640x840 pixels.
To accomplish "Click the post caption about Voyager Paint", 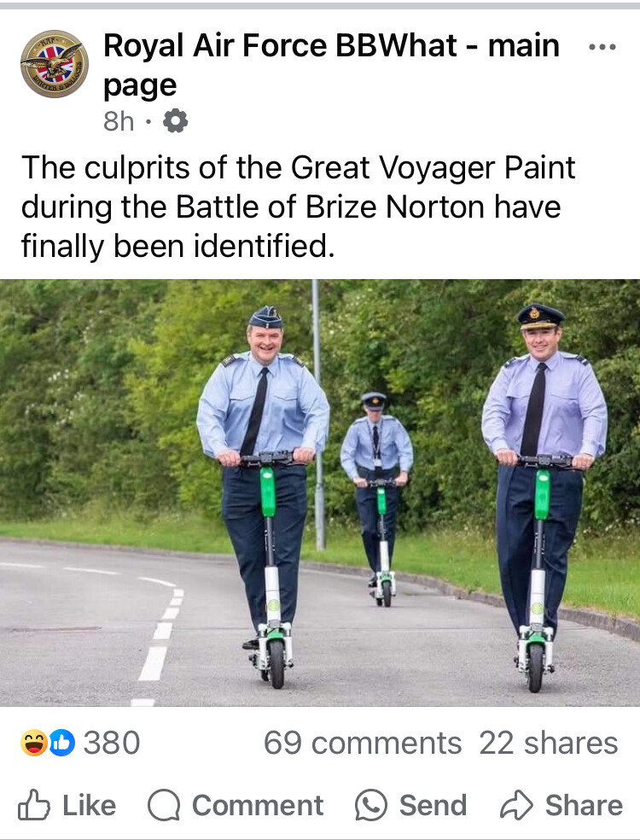I will pos(299,207).
